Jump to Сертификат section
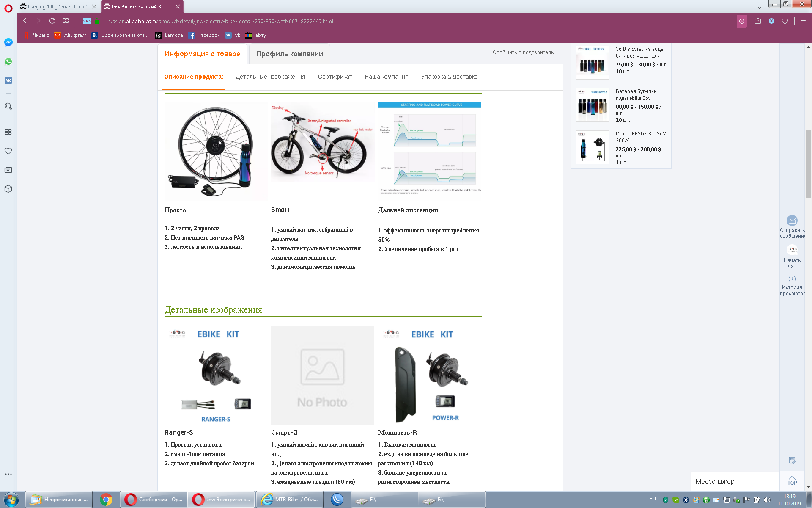 [x=335, y=77]
